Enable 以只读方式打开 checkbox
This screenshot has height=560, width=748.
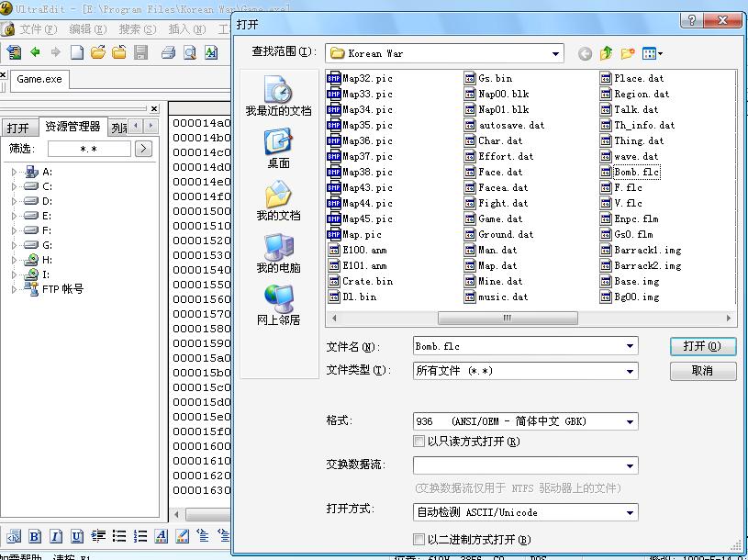(x=419, y=442)
